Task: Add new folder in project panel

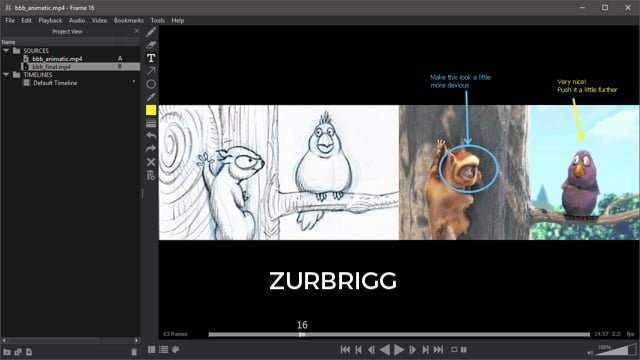Action: point(7,352)
